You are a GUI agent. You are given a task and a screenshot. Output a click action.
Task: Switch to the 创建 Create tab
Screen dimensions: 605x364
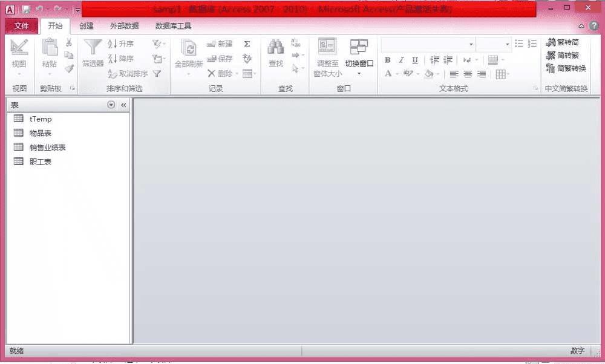[x=87, y=26]
